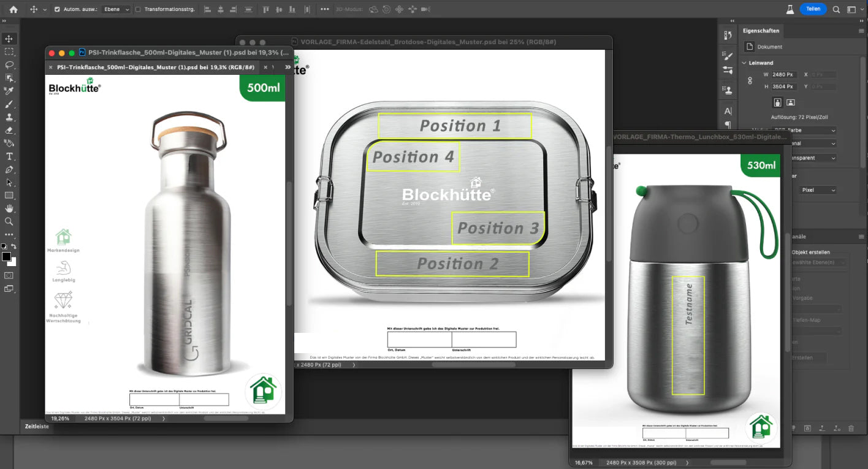Select the Hand tool

click(9, 208)
